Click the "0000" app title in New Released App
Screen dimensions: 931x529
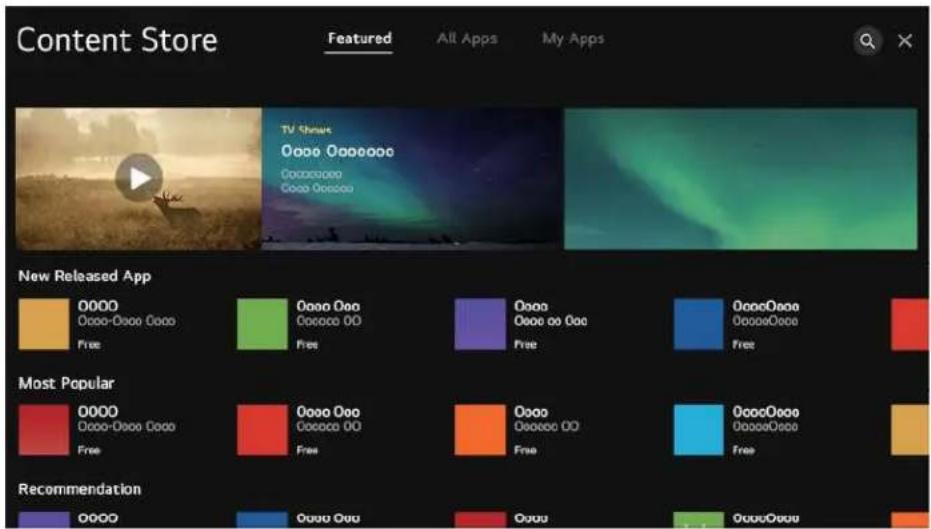(98, 306)
